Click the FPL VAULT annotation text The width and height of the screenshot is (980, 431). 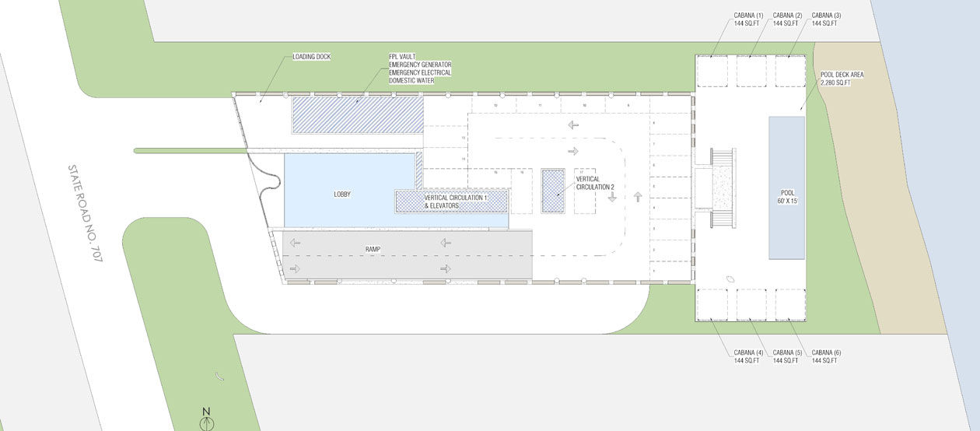(405, 57)
